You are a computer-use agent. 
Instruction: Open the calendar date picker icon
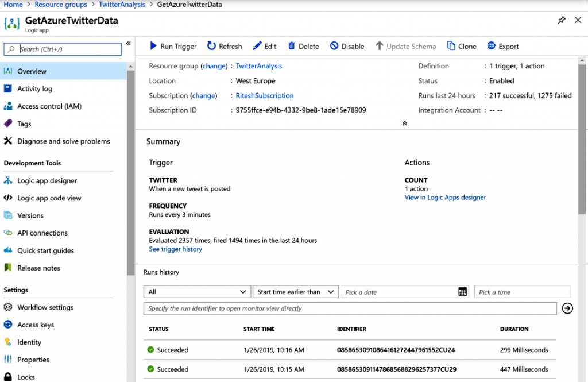pos(462,292)
